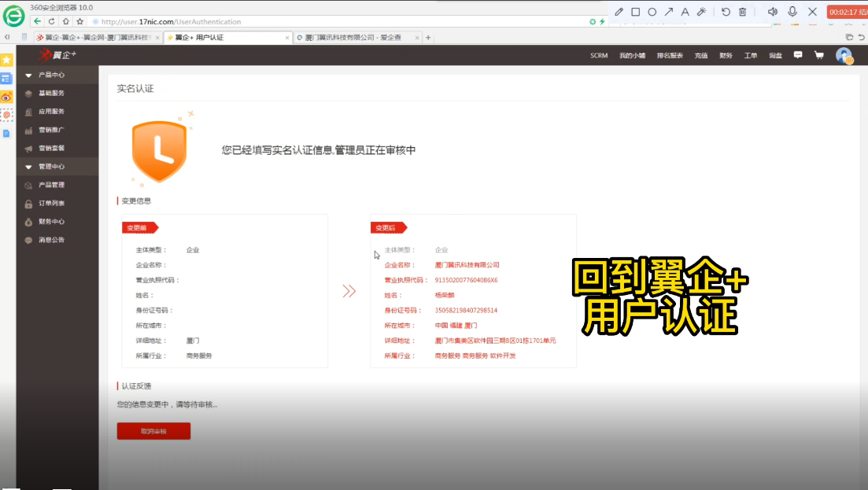
Task: Open 我的小铺 in top navigation
Action: [632, 56]
